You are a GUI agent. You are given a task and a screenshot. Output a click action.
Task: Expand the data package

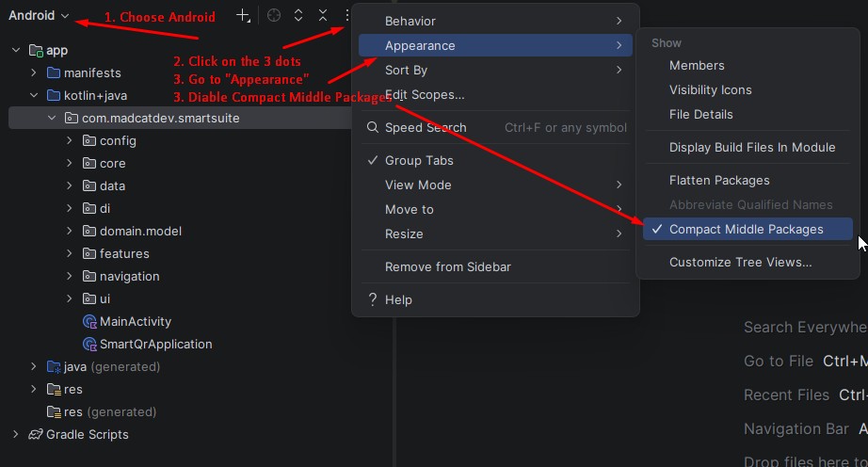[x=70, y=185]
